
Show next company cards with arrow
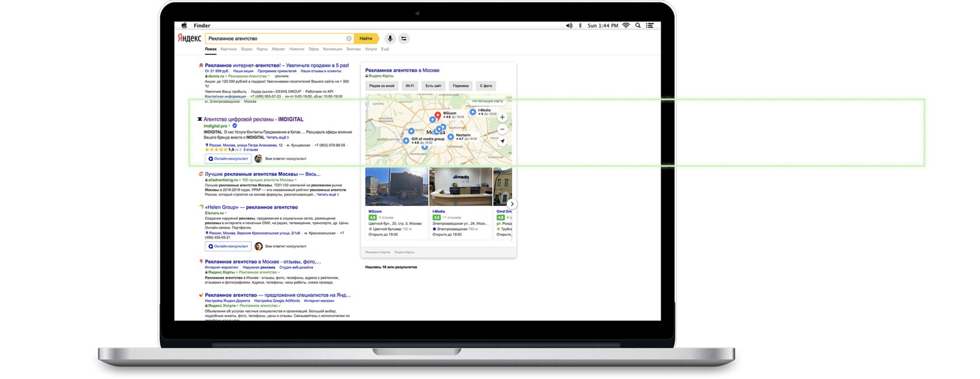pyautogui.click(x=512, y=204)
